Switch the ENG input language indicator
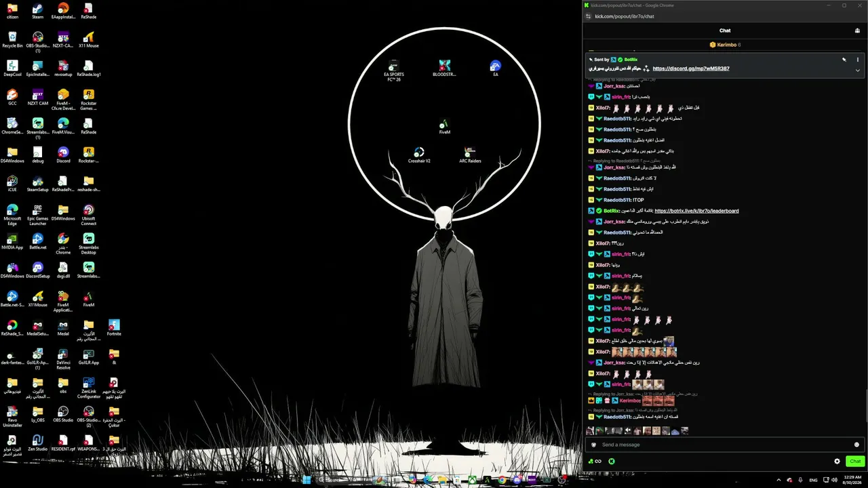Screen dimensions: 868x488 (814, 480)
